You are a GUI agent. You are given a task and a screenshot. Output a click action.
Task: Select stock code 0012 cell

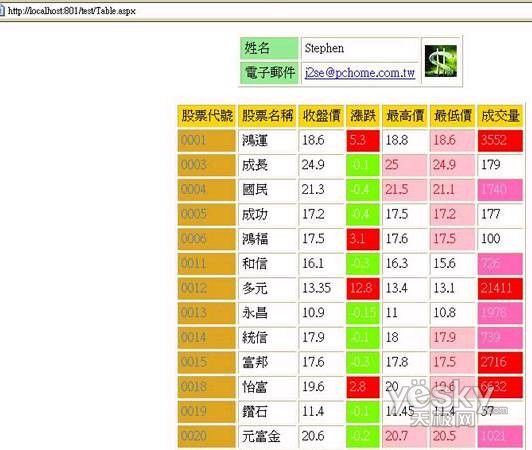point(207,288)
